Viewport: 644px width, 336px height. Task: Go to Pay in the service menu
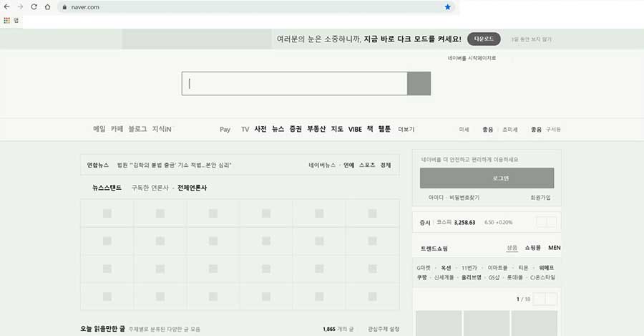pos(225,129)
